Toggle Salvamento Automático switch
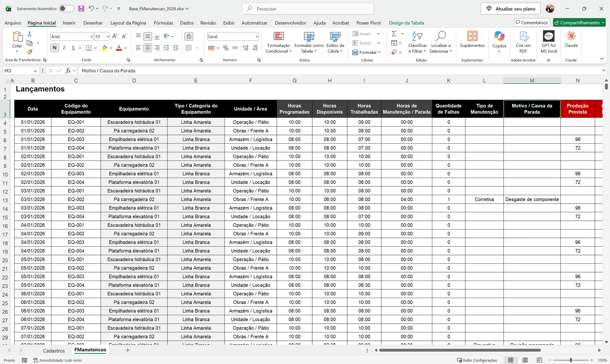This screenshot has width=610, height=364. [x=66, y=8]
